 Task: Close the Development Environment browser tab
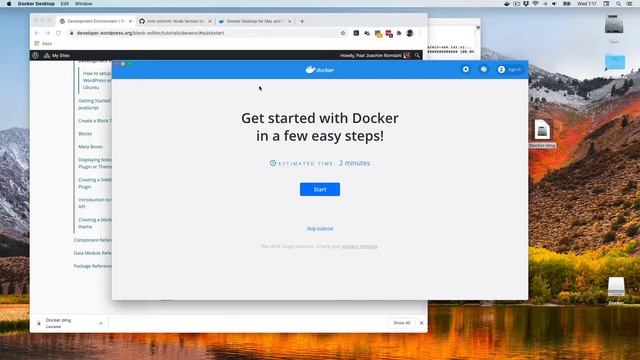click(x=130, y=21)
